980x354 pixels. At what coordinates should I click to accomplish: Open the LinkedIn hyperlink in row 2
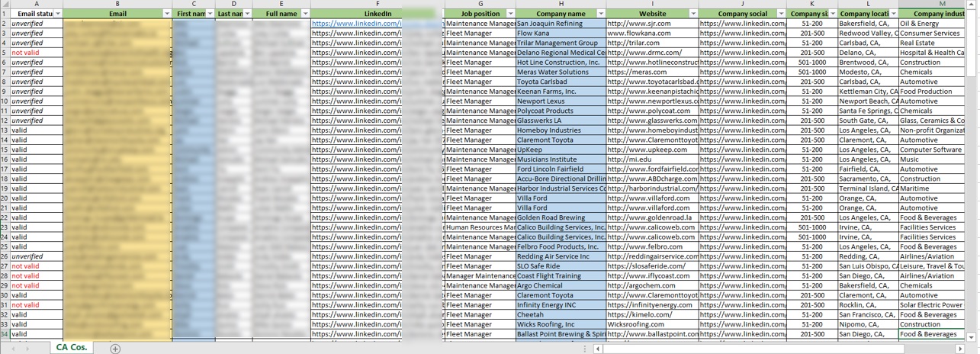356,24
